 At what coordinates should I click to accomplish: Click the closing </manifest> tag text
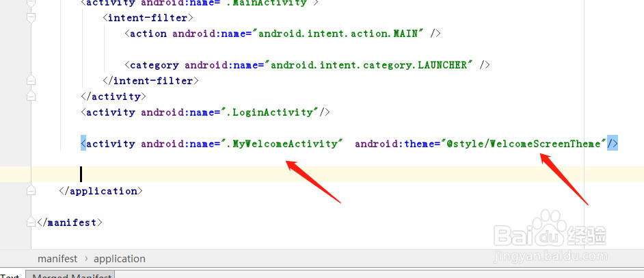pos(70,223)
